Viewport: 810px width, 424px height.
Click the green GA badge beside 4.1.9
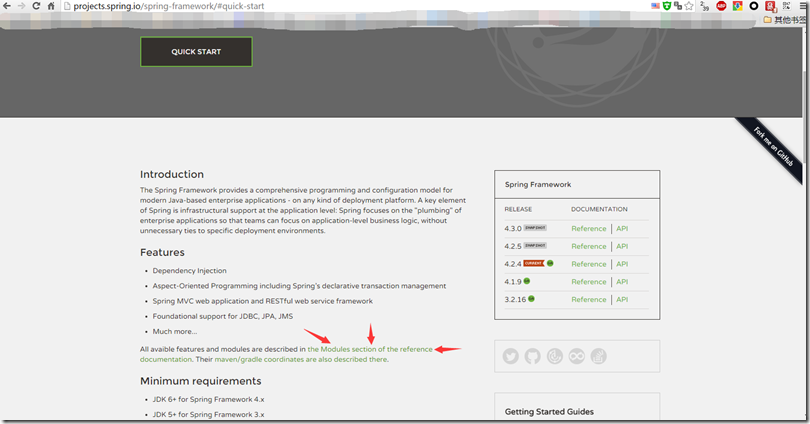point(527,281)
